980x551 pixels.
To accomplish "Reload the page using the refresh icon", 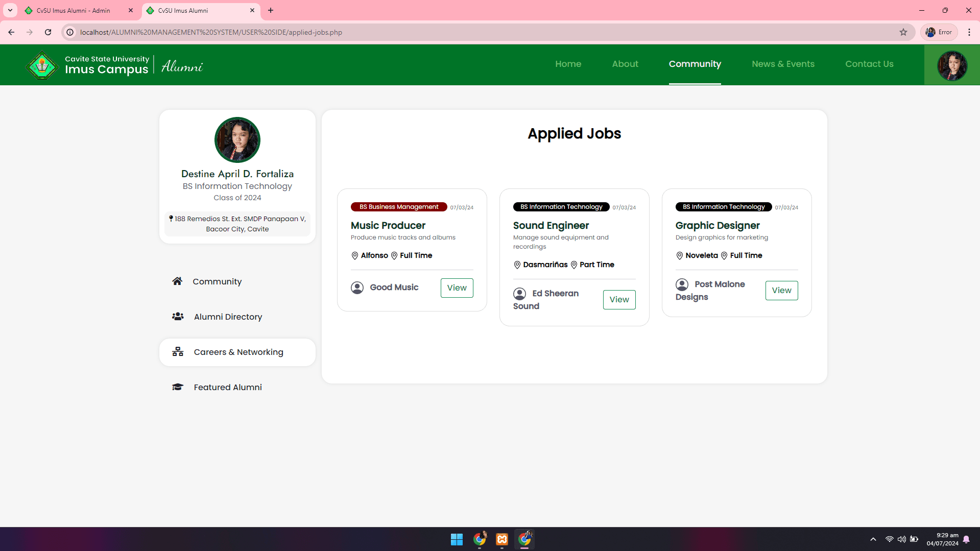I will [48, 32].
